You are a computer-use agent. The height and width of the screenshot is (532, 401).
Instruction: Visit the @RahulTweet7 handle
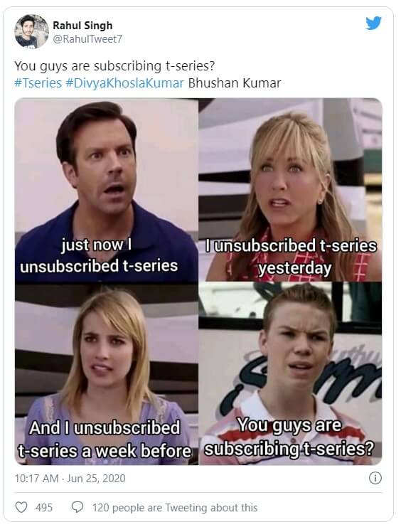[x=87, y=39]
